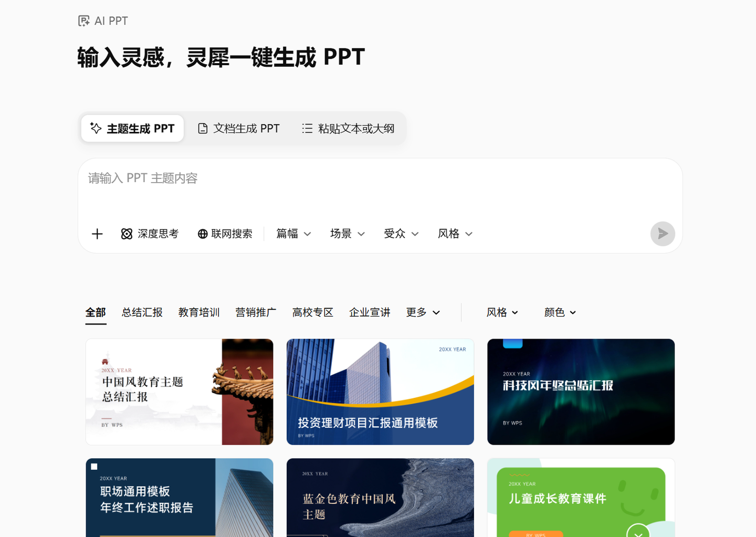Open the 受众 audience dropdown
This screenshot has height=537, width=756.
tap(401, 234)
